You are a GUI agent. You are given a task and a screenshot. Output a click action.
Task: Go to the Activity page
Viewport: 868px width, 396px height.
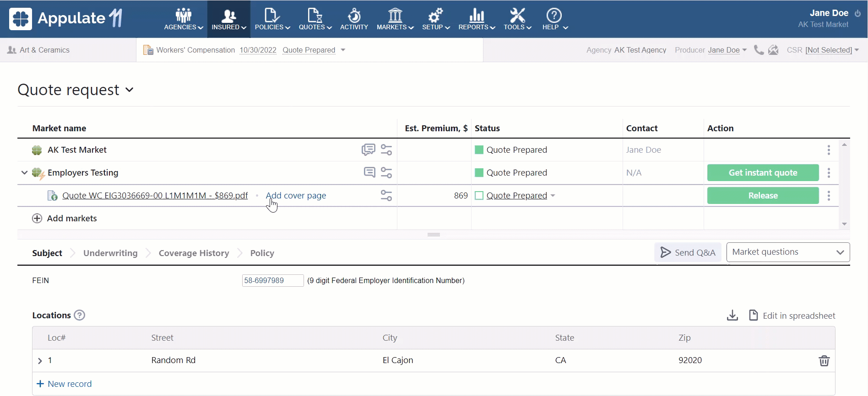coord(354,19)
